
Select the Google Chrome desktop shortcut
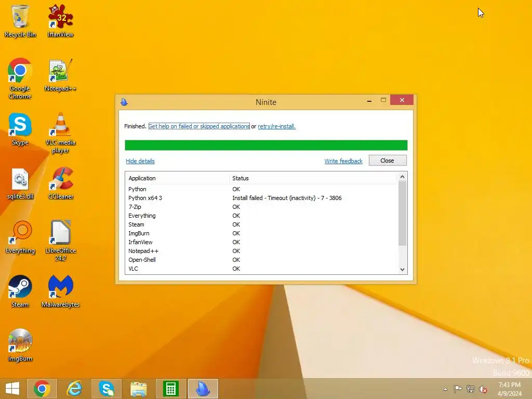pyautogui.click(x=20, y=79)
